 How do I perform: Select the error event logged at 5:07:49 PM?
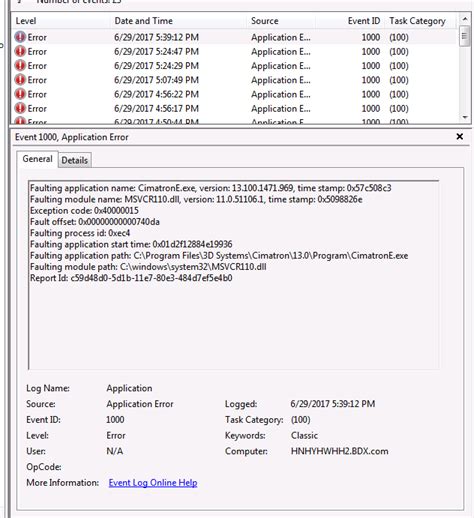pos(235,80)
